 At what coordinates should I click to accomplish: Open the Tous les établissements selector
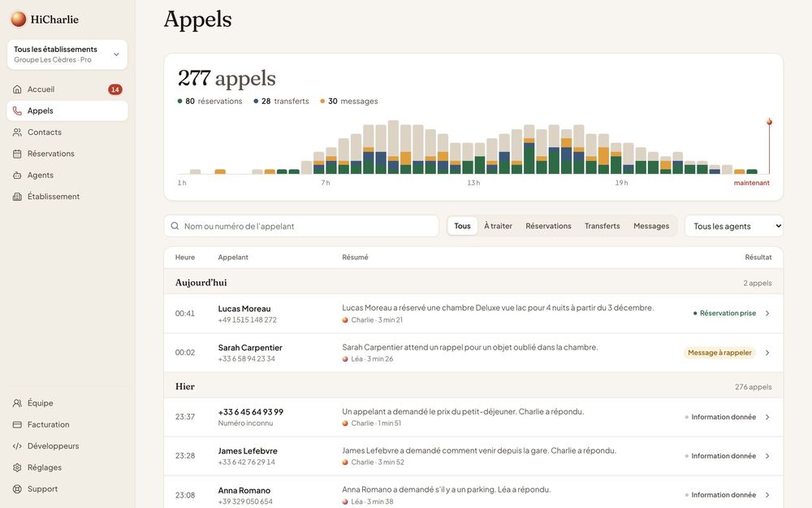[x=67, y=54]
